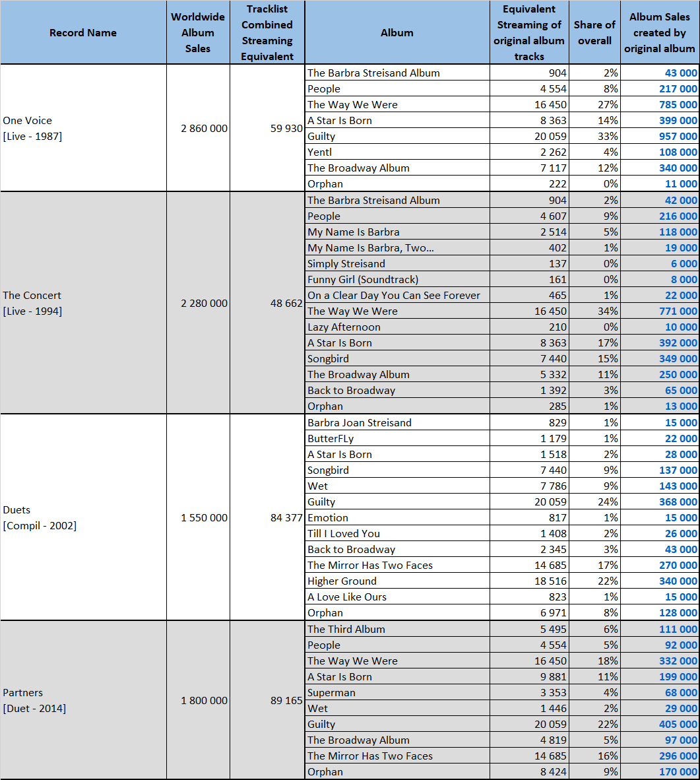Select the 'Lazy Afternoon' album cell

[397, 327]
